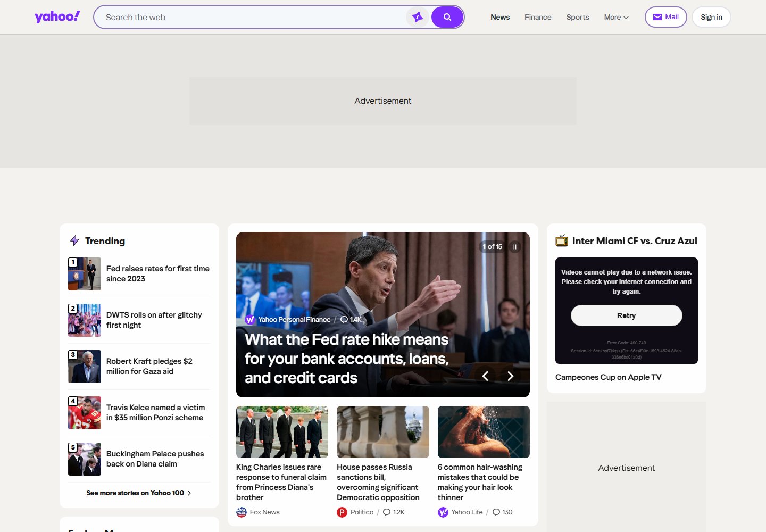
Task: Click the Yahoo logo
Action: [57, 16]
